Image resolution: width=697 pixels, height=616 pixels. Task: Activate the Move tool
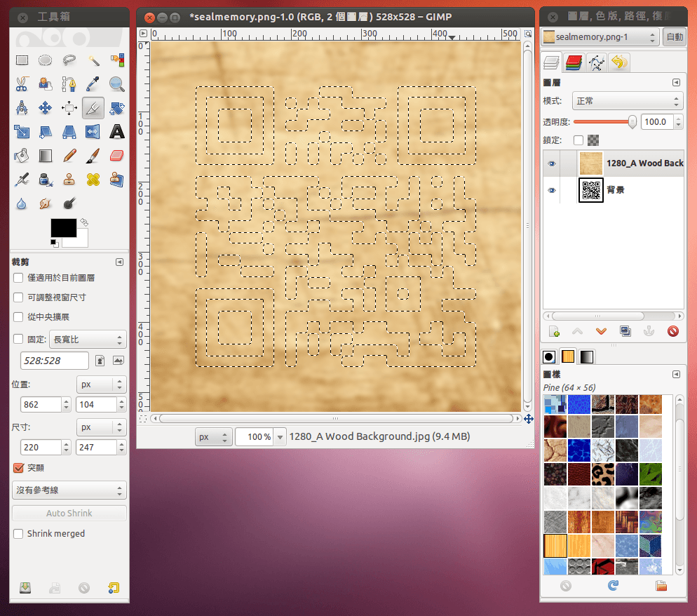point(46,108)
